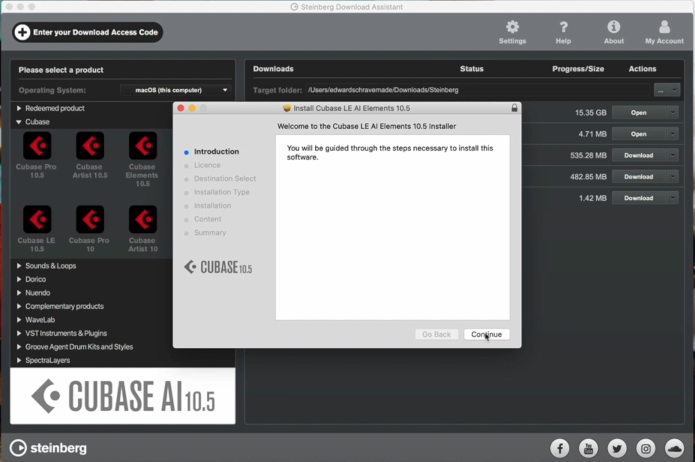Click the target folder browse ellipsis button
Screen dimensions: 695x462
[660, 90]
